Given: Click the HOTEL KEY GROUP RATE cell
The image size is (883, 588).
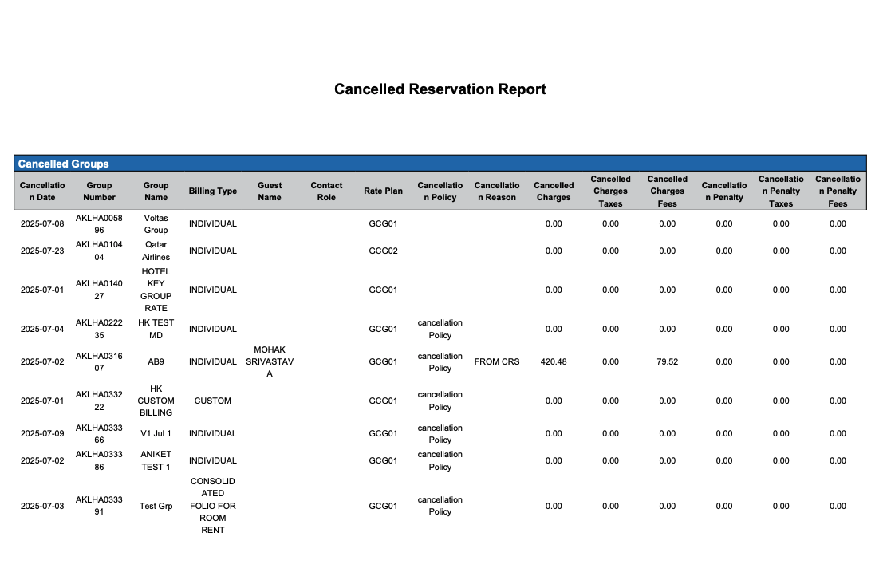Looking at the screenshot, I should click(x=156, y=290).
